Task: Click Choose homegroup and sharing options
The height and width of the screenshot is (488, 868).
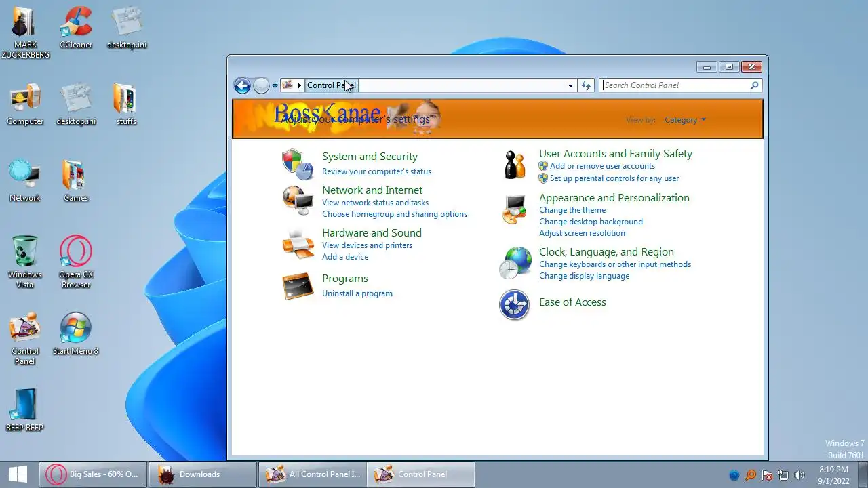Action: (395, 214)
